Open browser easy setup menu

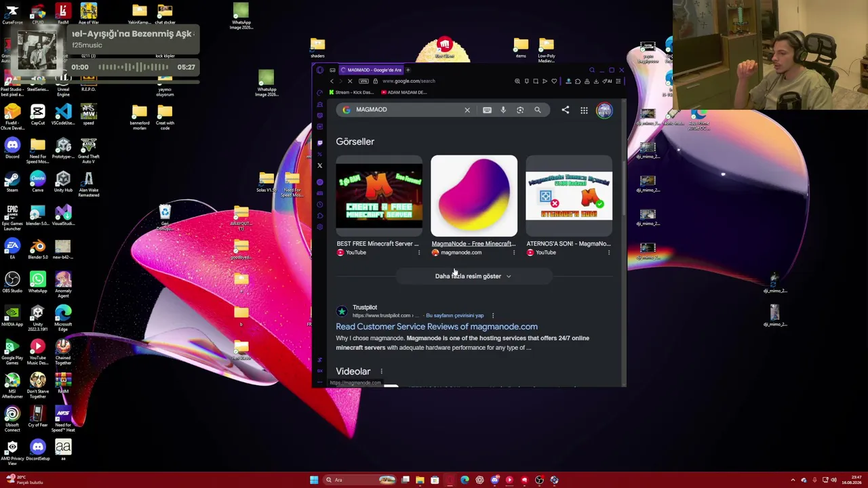(618, 81)
